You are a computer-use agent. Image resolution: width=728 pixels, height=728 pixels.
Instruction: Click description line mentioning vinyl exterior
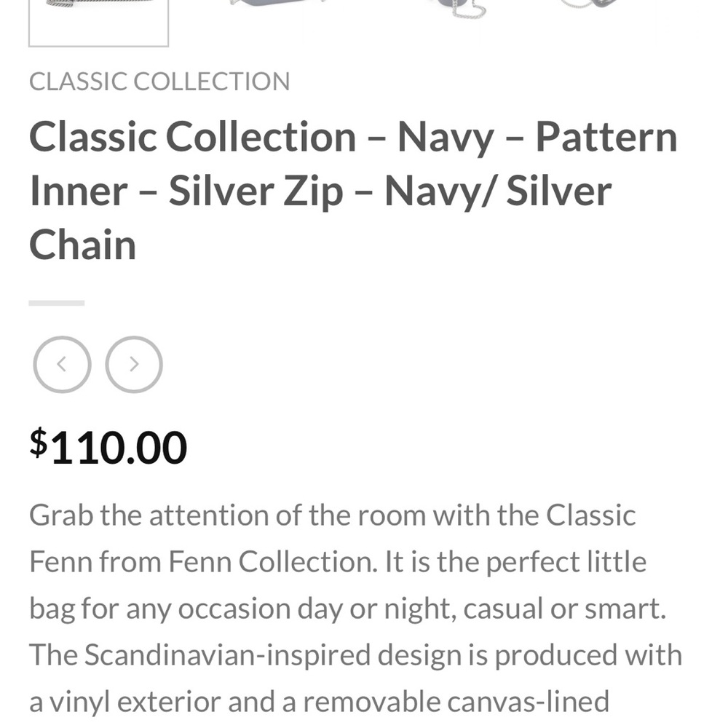pyautogui.click(x=319, y=702)
